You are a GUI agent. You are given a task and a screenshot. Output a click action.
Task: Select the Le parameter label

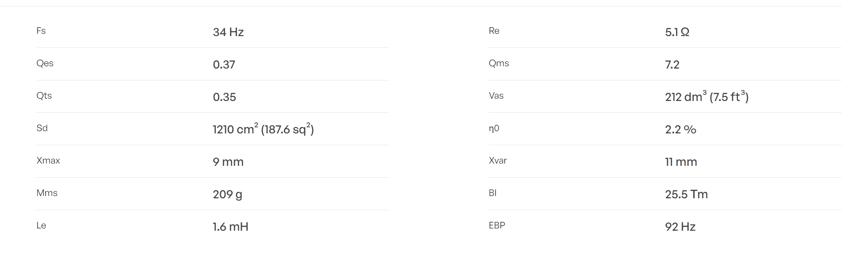(41, 225)
